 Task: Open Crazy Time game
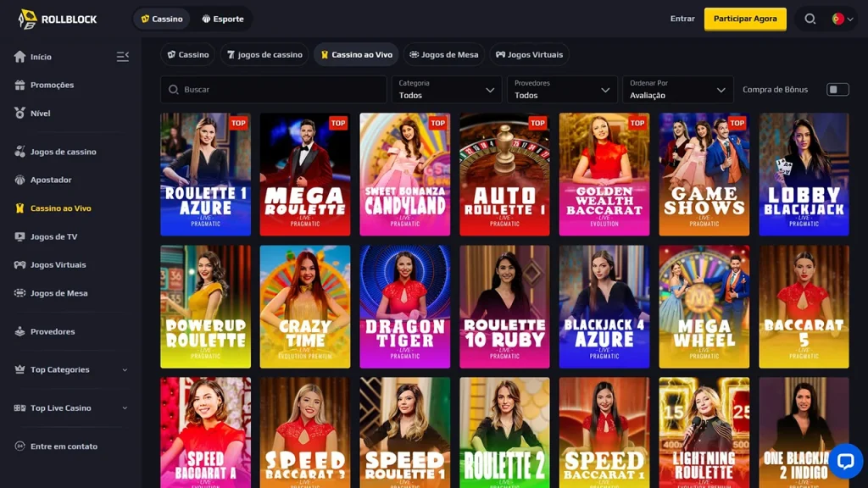coord(305,307)
